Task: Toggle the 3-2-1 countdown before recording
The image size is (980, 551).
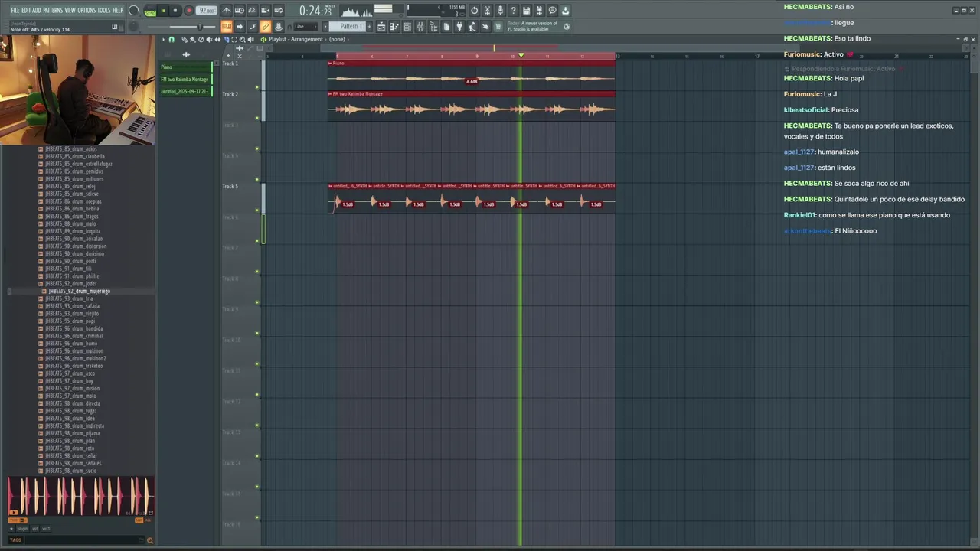Action: point(253,11)
